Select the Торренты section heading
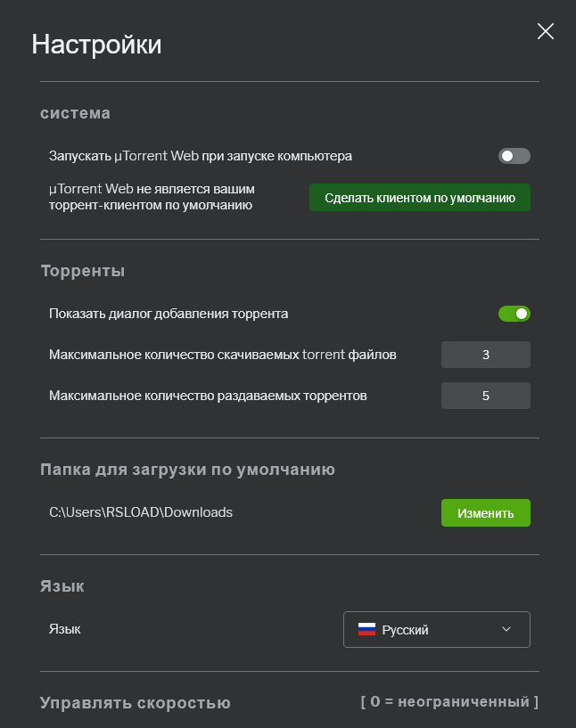 click(83, 271)
